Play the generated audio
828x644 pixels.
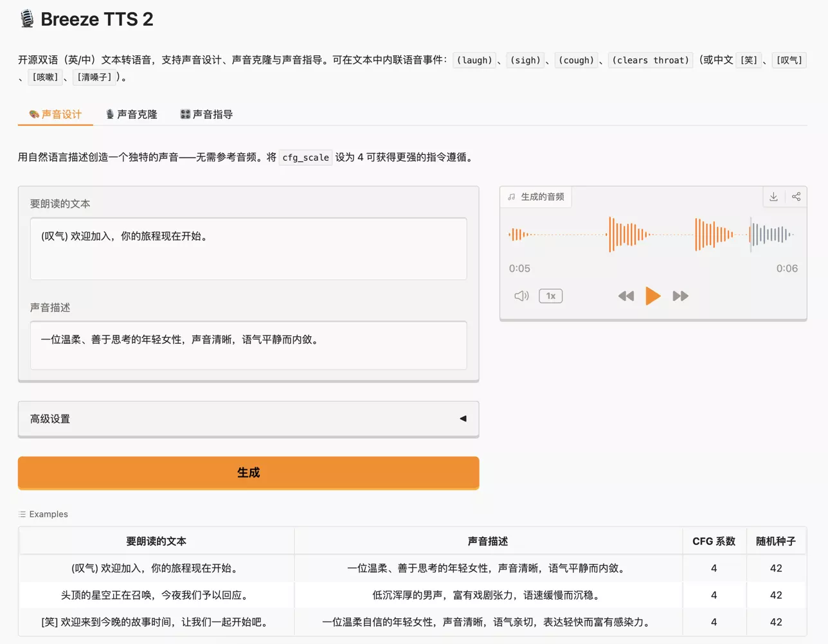click(652, 296)
